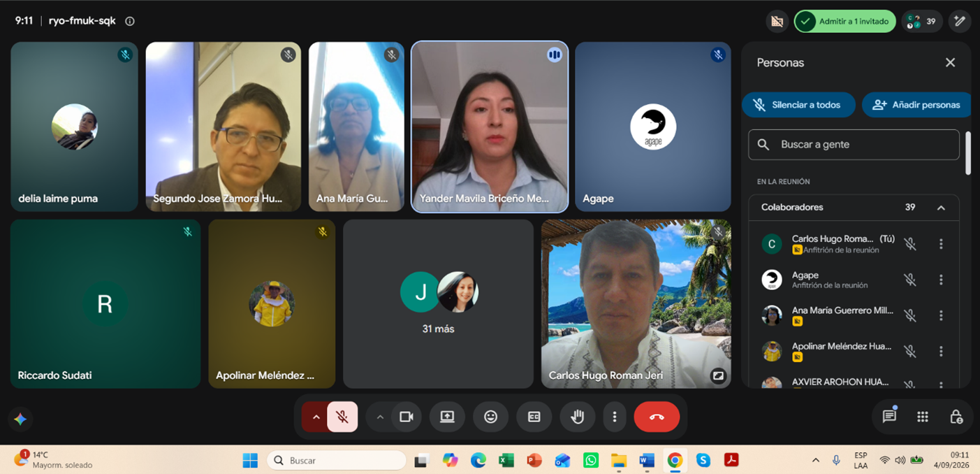980x474 pixels.
Task: Expand video settings arrow beside camera
Action: (380, 417)
